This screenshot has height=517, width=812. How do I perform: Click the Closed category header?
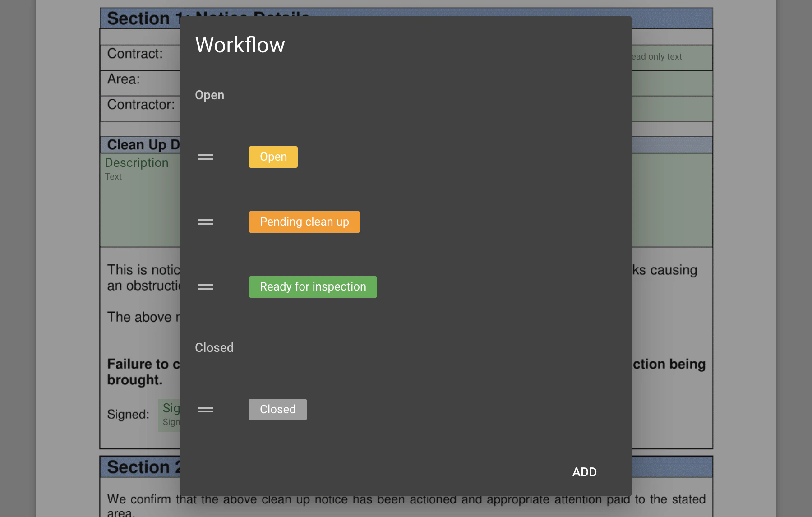214,347
